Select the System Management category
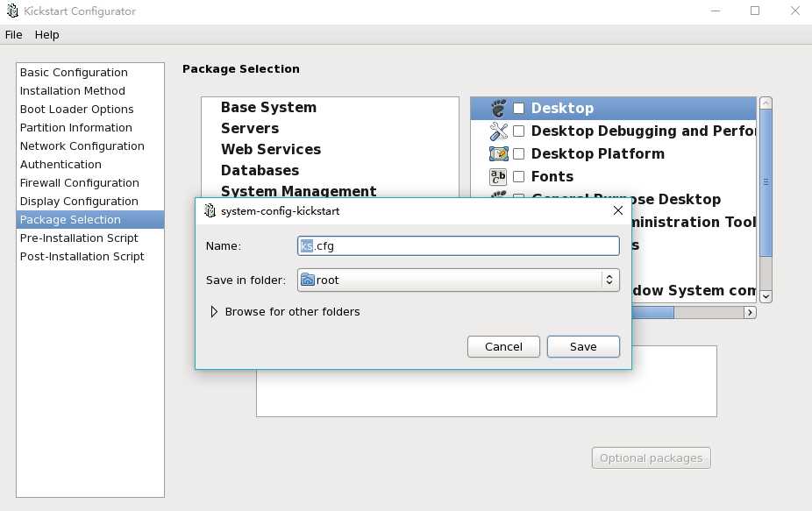This screenshot has height=511, width=812. pos(331,190)
